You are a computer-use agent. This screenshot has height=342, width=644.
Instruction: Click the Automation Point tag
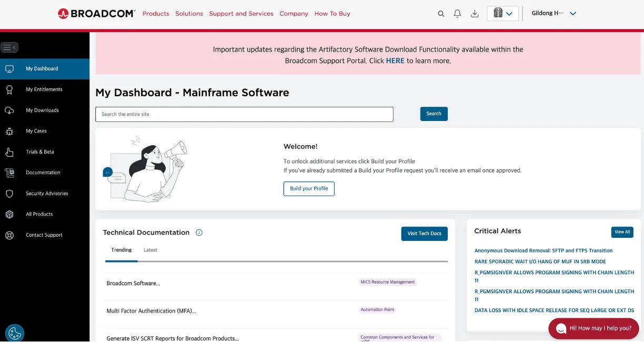[377, 310]
